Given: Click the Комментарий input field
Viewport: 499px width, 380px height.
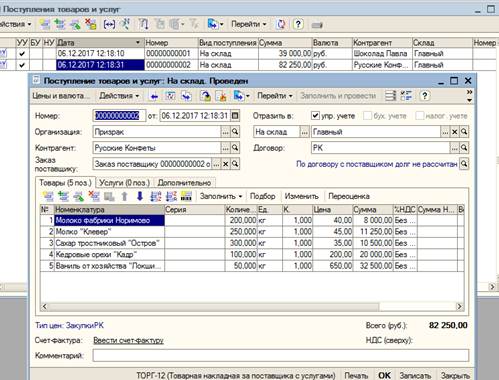Looking at the screenshot, I should pyautogui.click(x=281, y=355).
